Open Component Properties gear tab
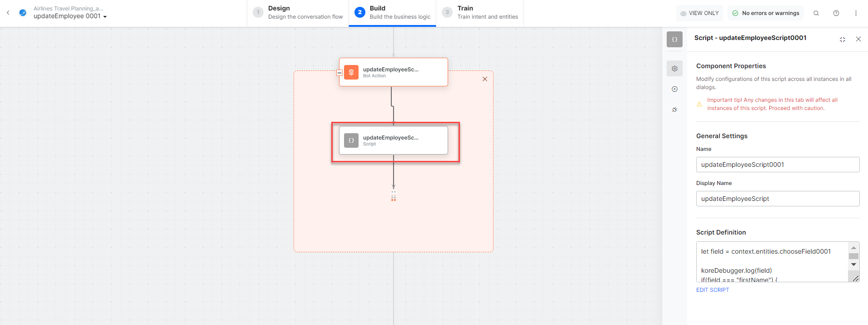This screenshot has width=868, height=325. [x=675, y=69]
